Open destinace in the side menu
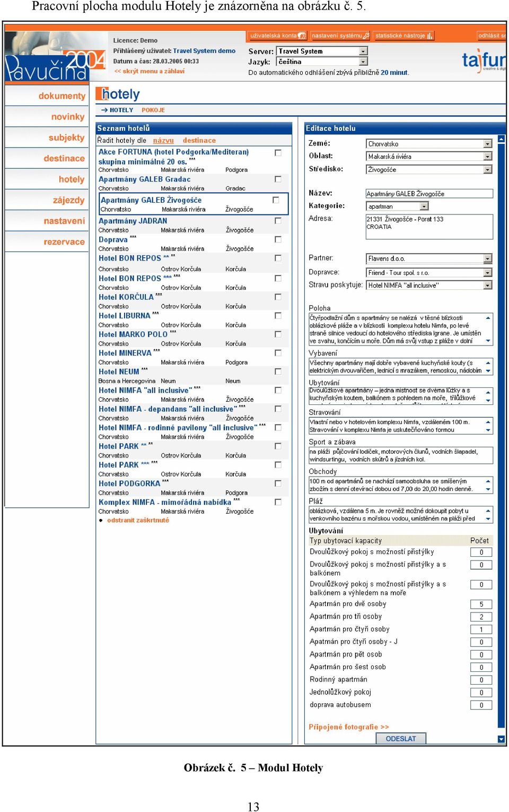 64,158
